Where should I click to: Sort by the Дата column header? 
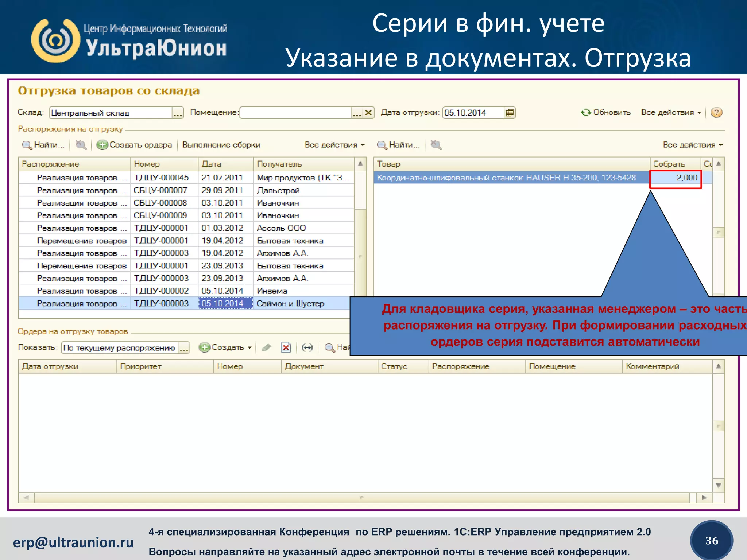click(x=226, y=164)
